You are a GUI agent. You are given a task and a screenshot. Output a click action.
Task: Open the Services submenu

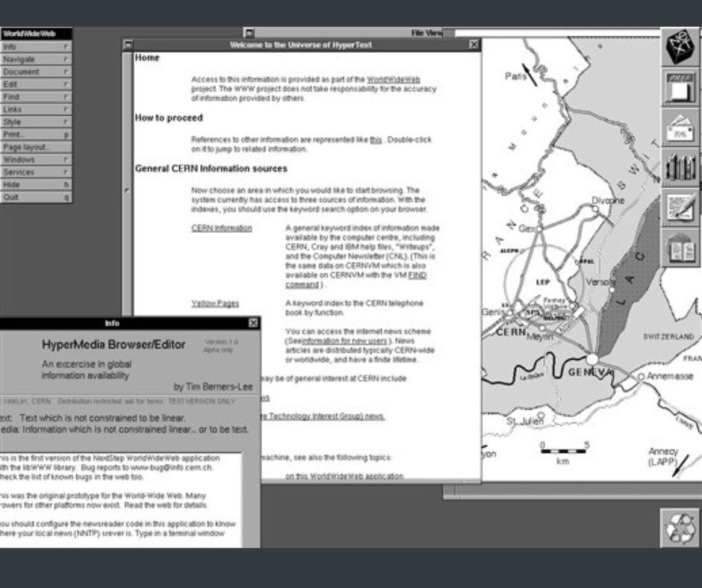tap(36, 172)
